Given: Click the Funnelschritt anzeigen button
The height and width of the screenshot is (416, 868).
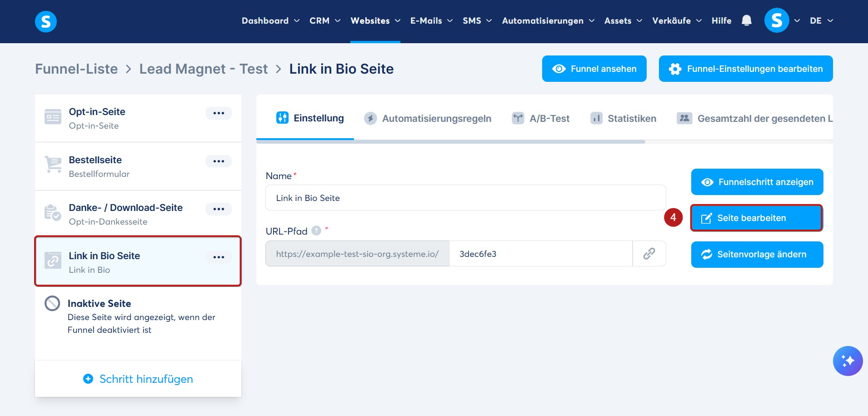Looking at the screenshot, I should pyautogui.click(x=757, y=182).
